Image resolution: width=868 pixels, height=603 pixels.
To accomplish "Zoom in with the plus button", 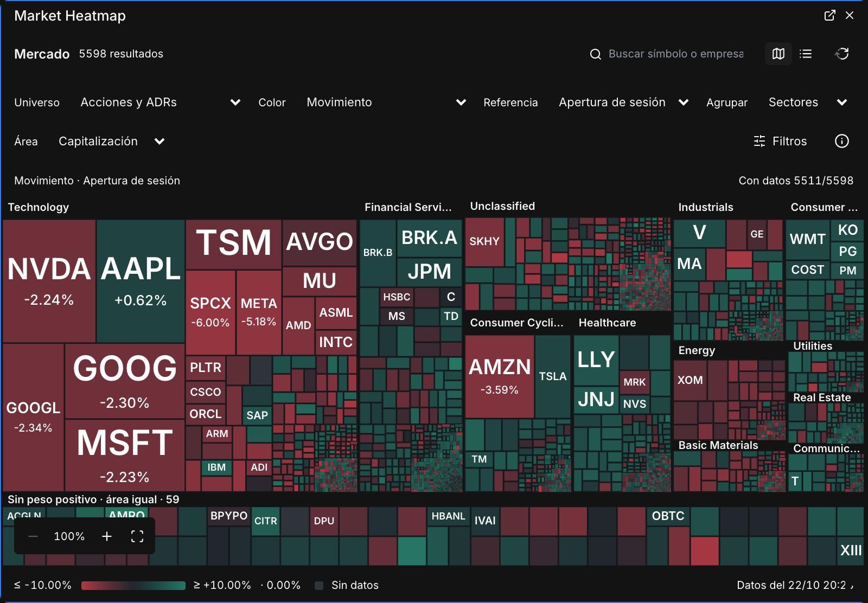I will click(107, 536).
